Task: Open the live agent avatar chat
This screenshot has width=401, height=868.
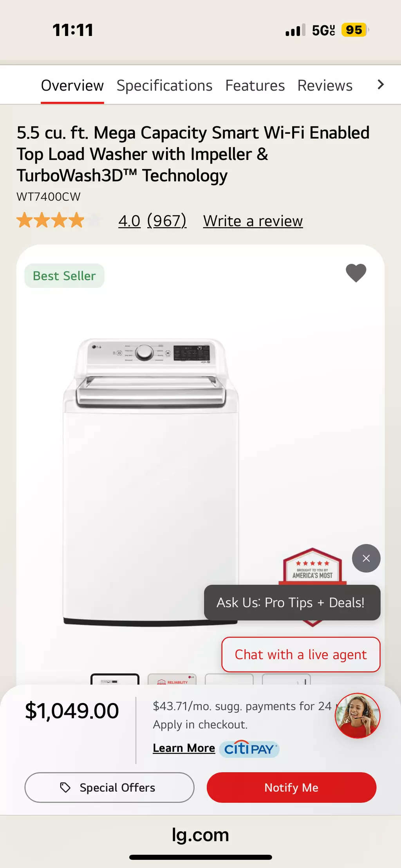Action: (358, 715)
